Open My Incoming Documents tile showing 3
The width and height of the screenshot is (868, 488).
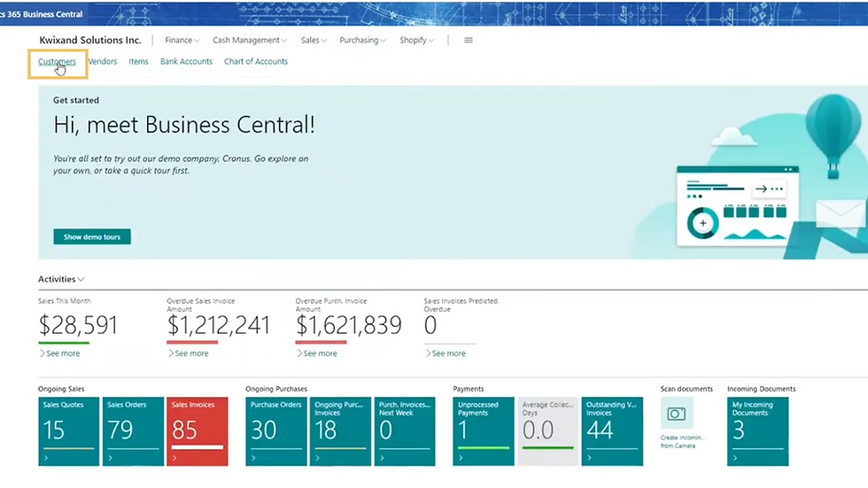click(758, 431)
